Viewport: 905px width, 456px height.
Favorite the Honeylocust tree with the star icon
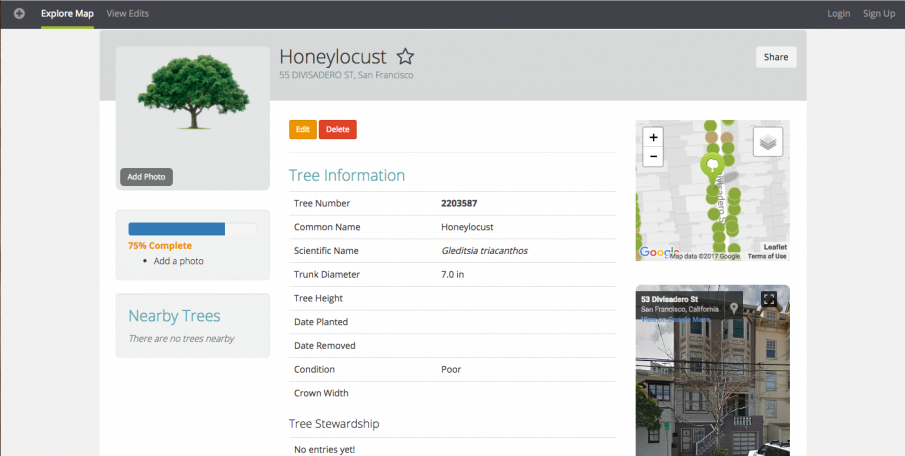405,57
